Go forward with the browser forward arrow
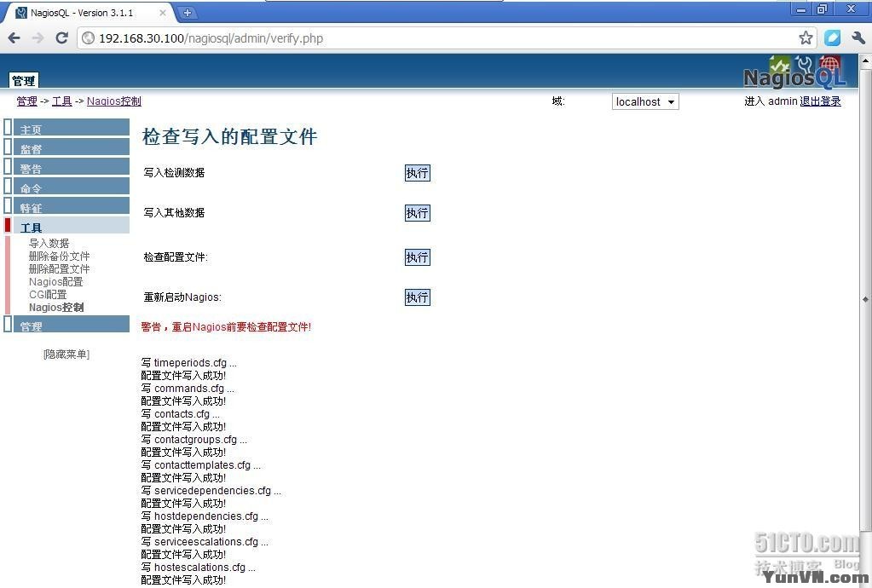 coord(38,37)
